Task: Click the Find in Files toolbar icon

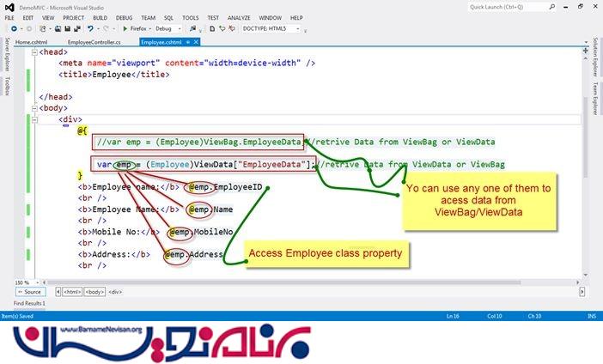Action: pyautogui.click(x=192, y=28)
